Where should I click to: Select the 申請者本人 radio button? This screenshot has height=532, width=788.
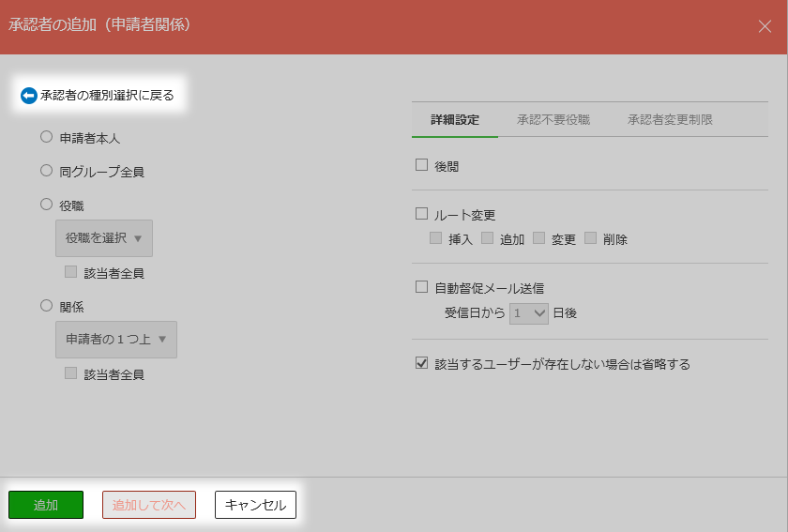[46, 137]
